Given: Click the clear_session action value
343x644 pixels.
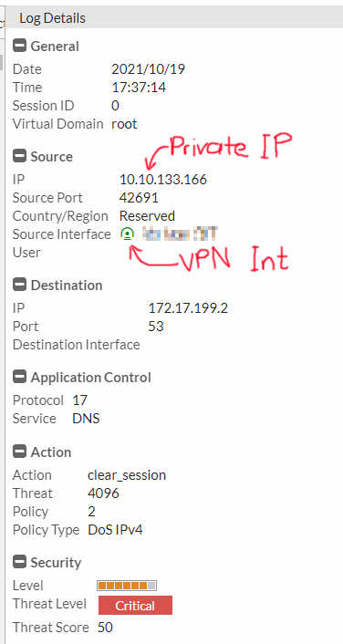Looking at the screenshot, I should 127,475.
